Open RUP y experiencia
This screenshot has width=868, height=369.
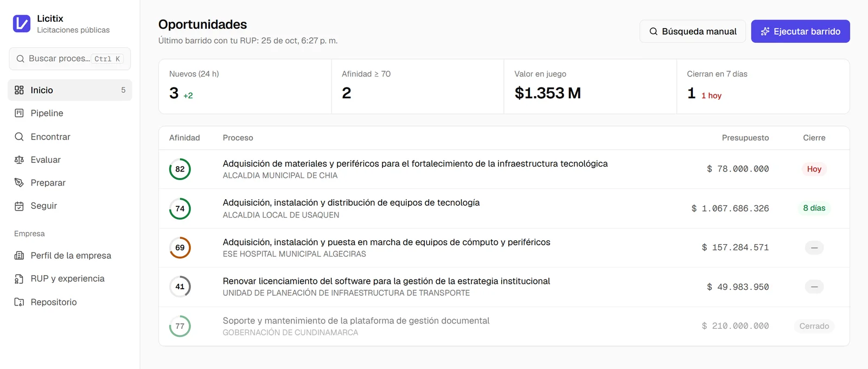70,278
